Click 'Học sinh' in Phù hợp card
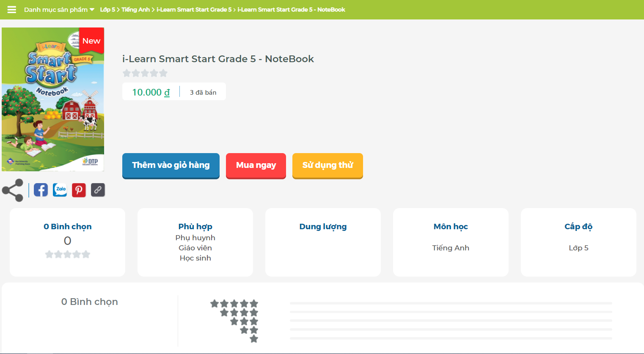Image resolution: width=644 pixels, height=354 pixels. [x=195, y=258]
